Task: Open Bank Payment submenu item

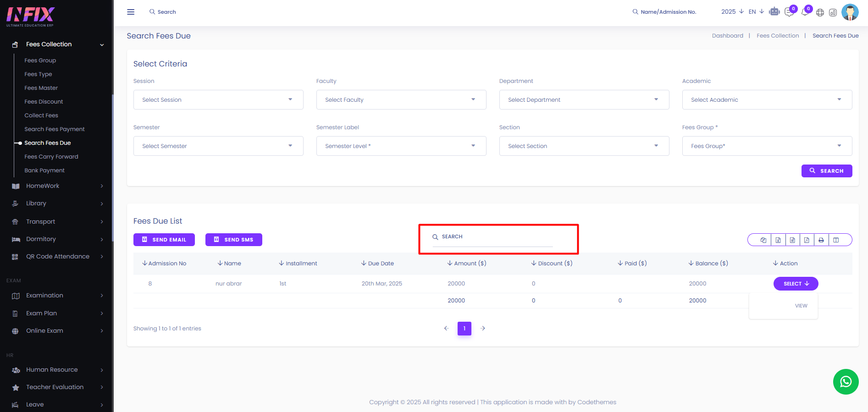Action: [x=44, y=170]
